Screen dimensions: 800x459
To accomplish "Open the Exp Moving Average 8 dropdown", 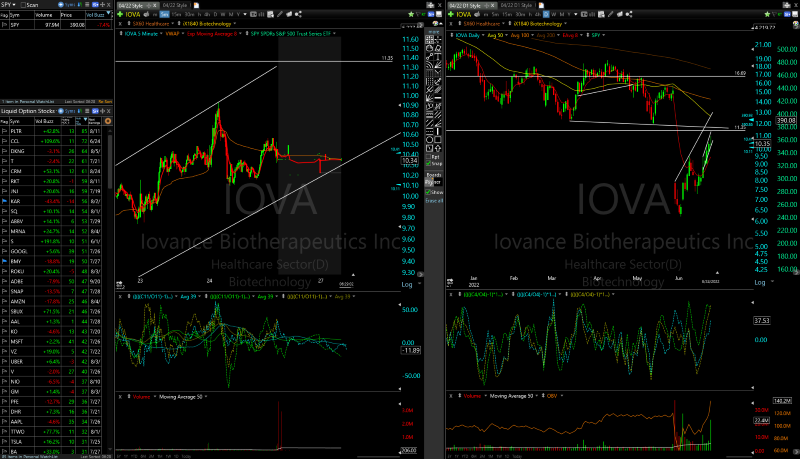I will tap(240, 34).
